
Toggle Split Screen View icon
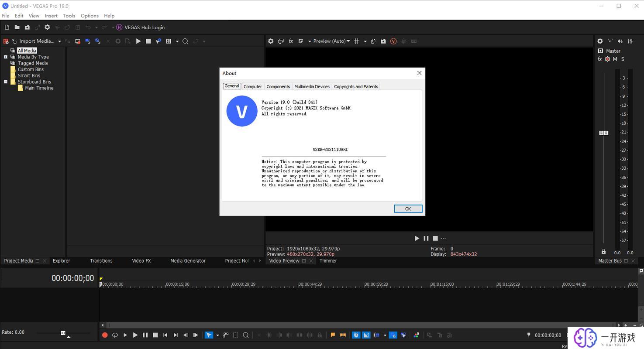(x=301, y=41)
